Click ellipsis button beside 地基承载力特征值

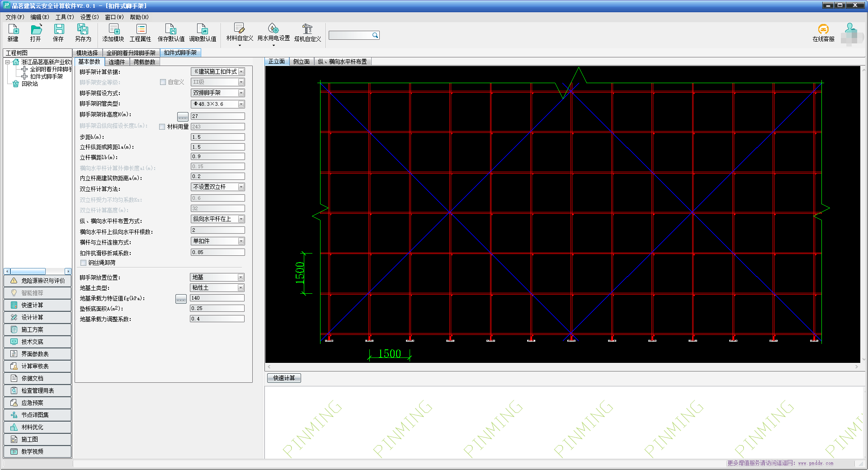coord(181,299)
